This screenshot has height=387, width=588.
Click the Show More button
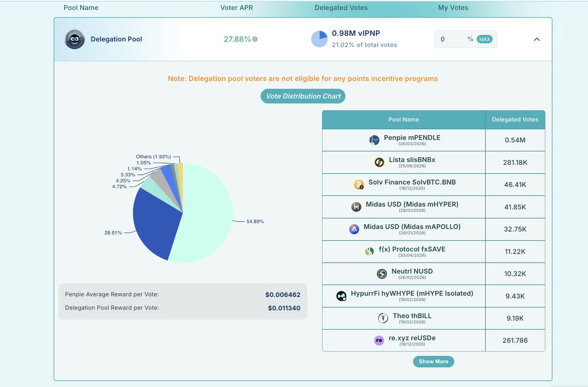433,361
